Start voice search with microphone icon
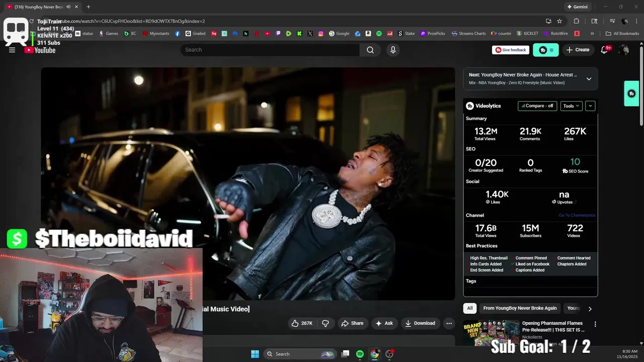This screenshot has width=644, height=362. [393, 50]
